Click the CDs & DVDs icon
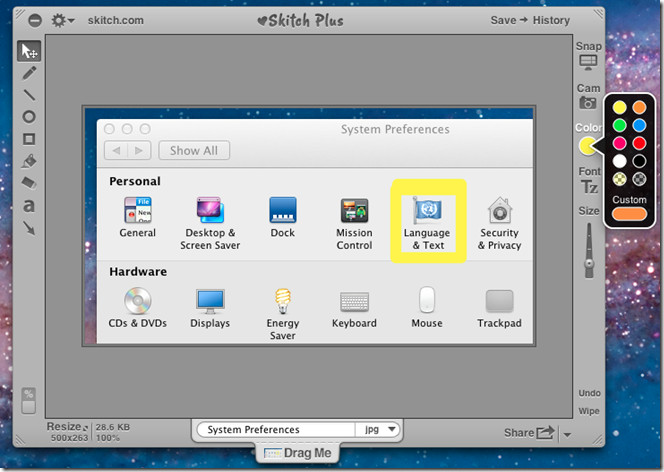Viewport: 664px width, 472px height. (138, 301)
